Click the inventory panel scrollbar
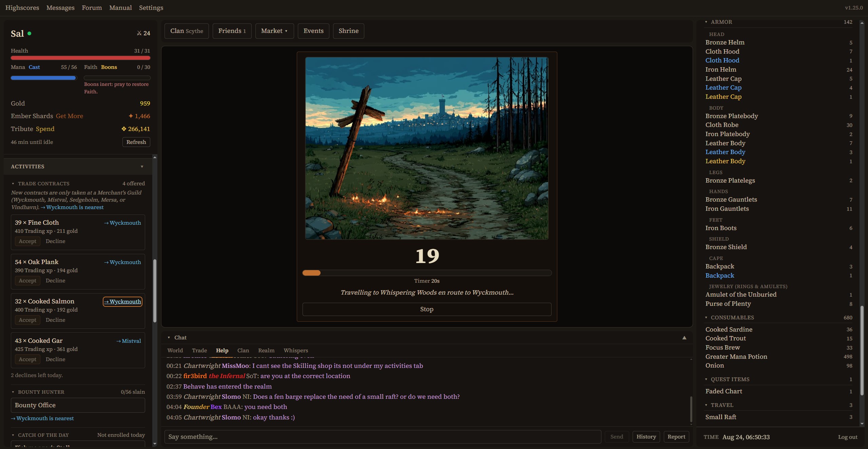Screen dimensions: 868x449 [x=862, y=351]
